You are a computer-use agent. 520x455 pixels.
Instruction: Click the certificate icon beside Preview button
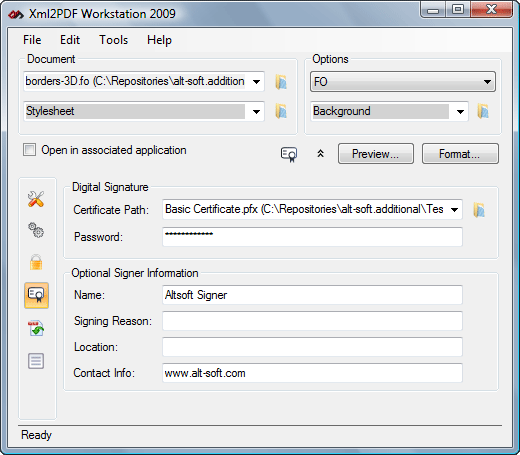pos(289,154)
